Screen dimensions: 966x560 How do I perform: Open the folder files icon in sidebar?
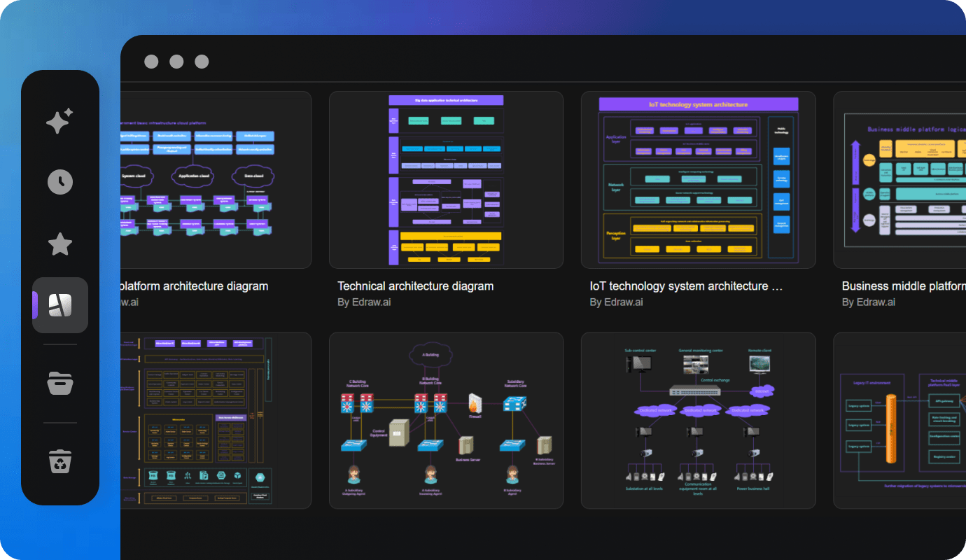60,383
